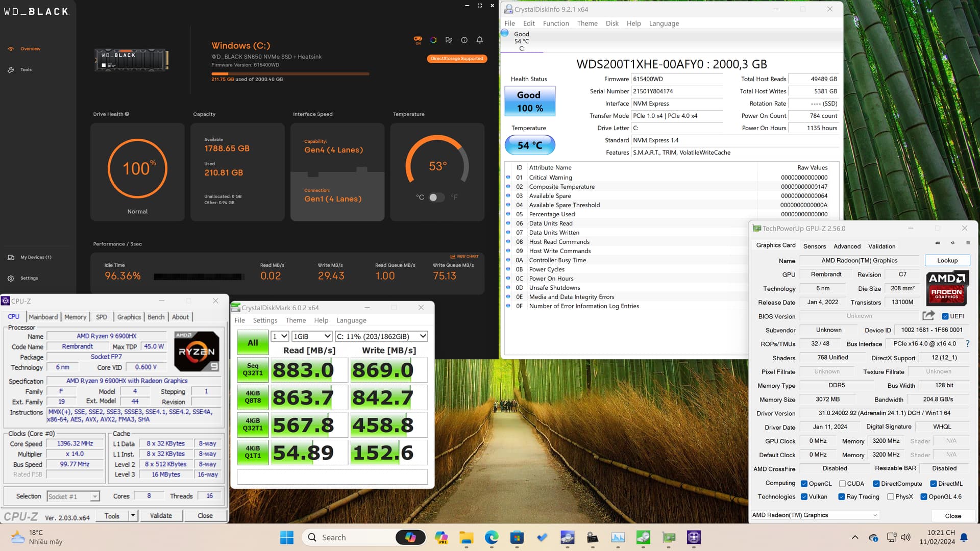Toggle the DirectCompute checkbox in GPU-Z
The width and height of the screenshot is (980, 551).
pyautogui.click(x=876, y=484)
